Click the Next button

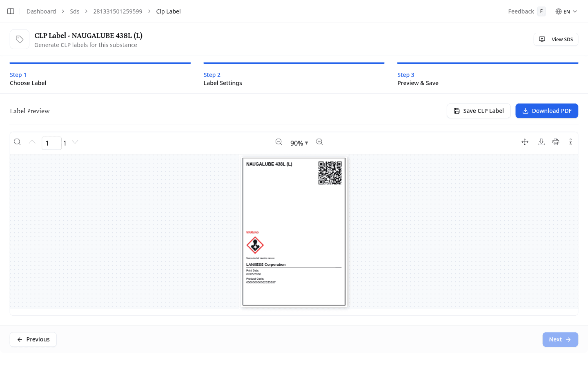pos(560,339)
